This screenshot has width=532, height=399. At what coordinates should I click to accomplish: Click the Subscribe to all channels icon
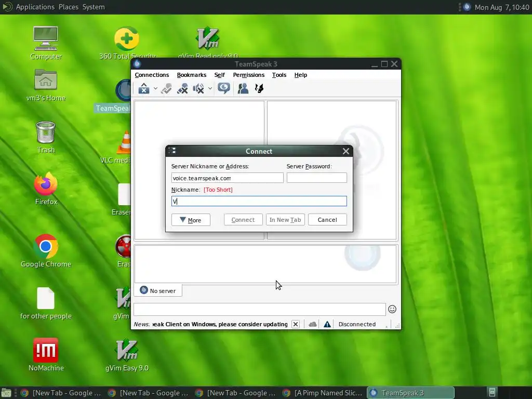point(182,88)
